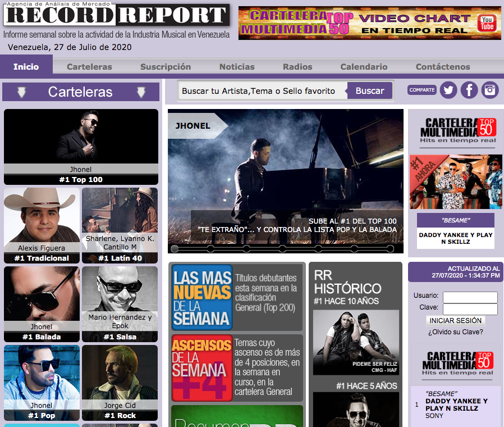Click the right arrow beside Carteleras heading
This screenshot has width=504, height=427.
140,92
